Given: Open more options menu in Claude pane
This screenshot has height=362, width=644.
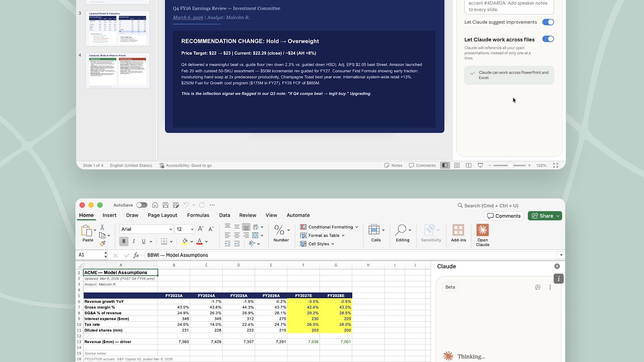Looking at the screenshot, I should click(550, 287).
